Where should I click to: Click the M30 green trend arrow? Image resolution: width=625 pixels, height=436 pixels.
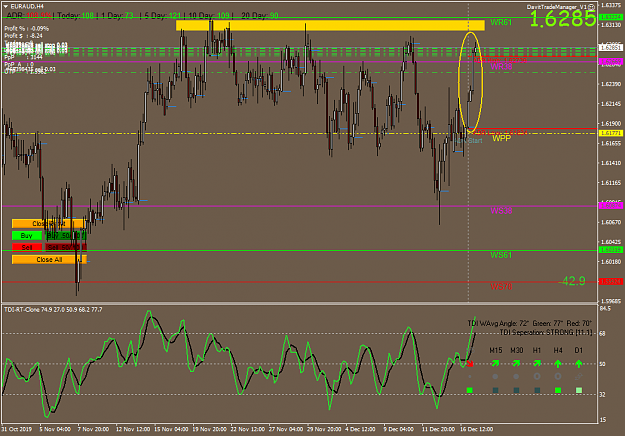tap(516, 363)
